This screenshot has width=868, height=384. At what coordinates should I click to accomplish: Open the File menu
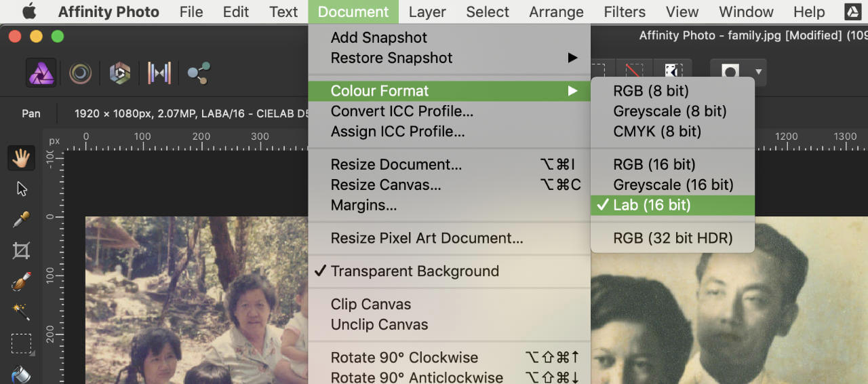[191, 12]
